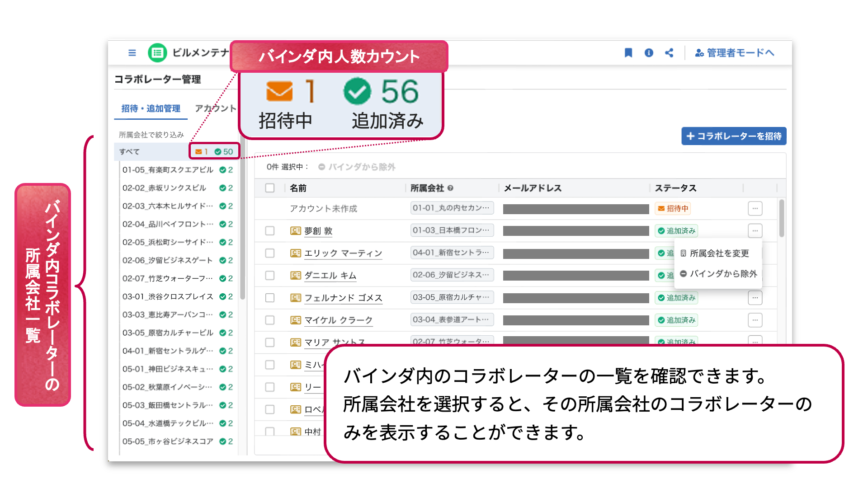Click contact card icon beside ダニエル キム
The image size is (868, 488).
click(x=295, y=275)
